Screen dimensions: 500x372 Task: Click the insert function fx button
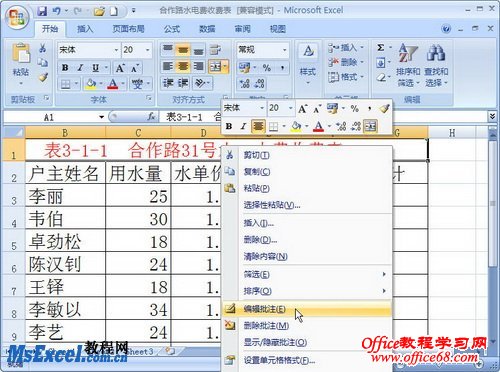[151, 117]
